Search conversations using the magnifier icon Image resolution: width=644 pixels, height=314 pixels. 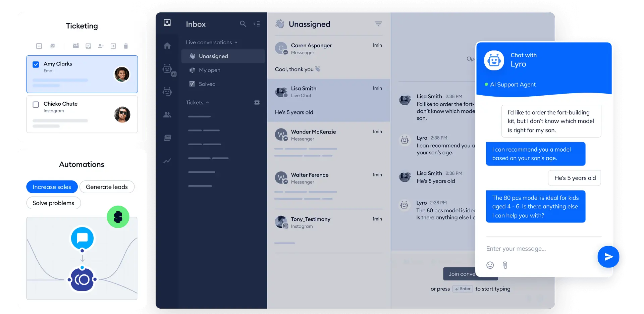pyautogui.click(x=243, y=24)
